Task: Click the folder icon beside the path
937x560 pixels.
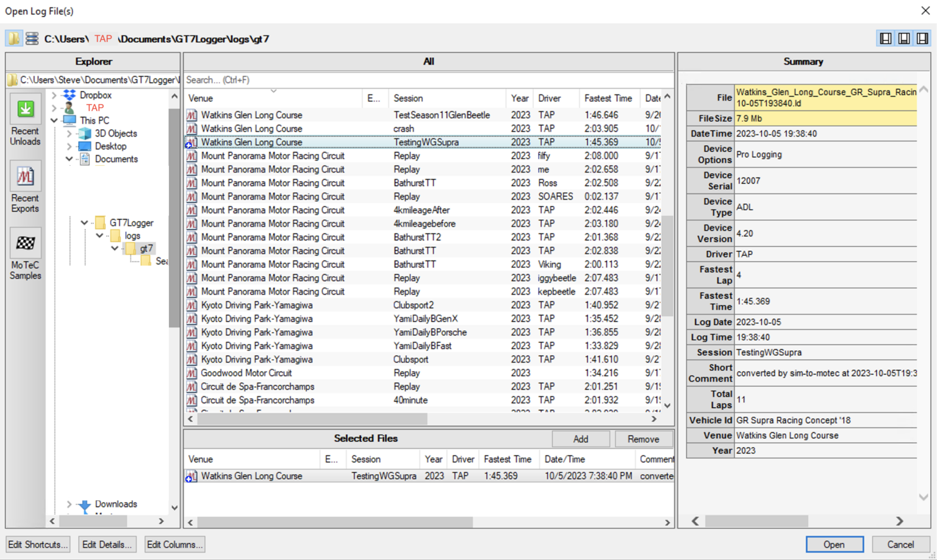Action: point(13,38)
